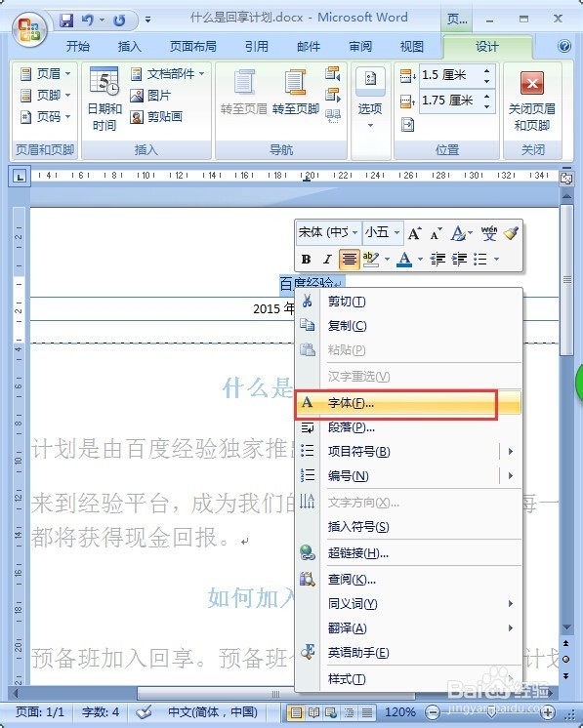Open the Home (开始) tab
The image size is (583, 728).
click(x=77, y=46)
